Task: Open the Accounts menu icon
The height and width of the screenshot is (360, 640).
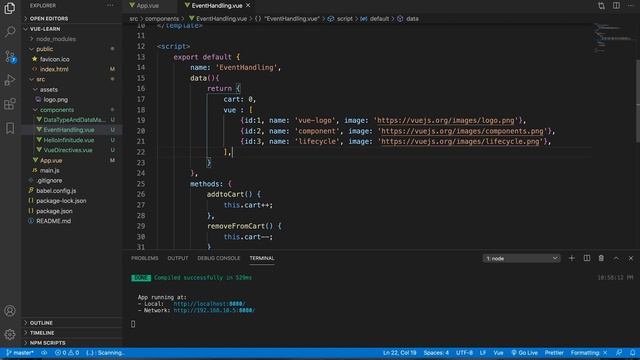Action: point(10,311)
